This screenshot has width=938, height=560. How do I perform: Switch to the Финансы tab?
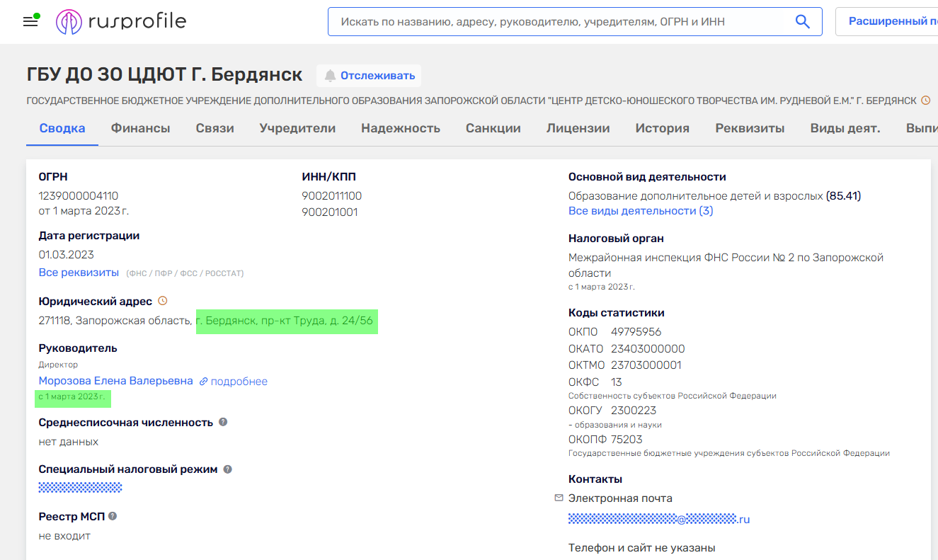click(140, 128)
